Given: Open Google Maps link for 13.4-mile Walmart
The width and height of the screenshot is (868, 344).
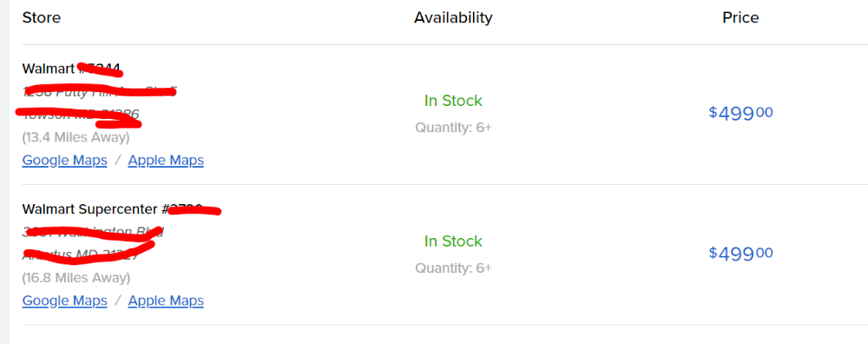Looking at the screenshot, I should click(x=65, y=161).
